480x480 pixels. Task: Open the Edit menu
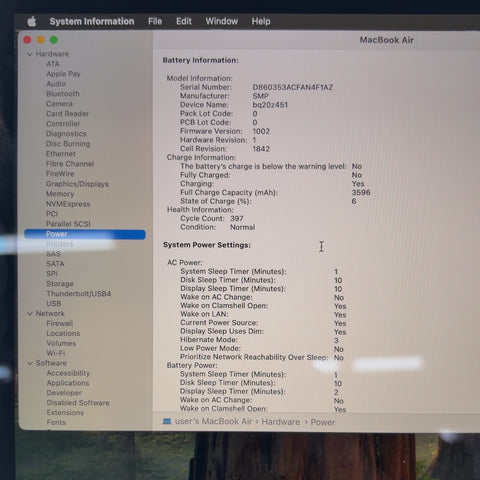[x=184, y=21]
